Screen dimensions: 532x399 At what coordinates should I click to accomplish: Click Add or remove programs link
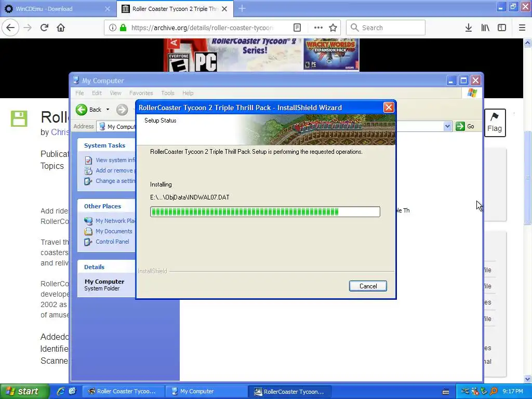(115, 170)
